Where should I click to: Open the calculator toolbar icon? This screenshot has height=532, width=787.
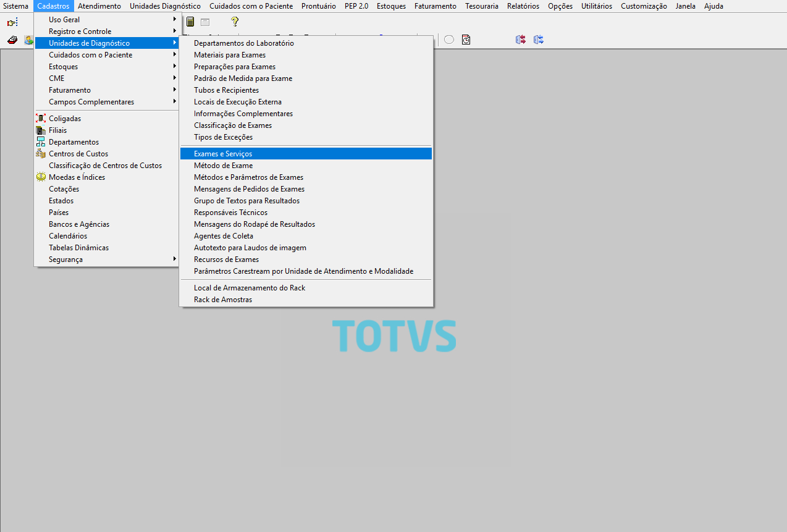coord(190,22)
